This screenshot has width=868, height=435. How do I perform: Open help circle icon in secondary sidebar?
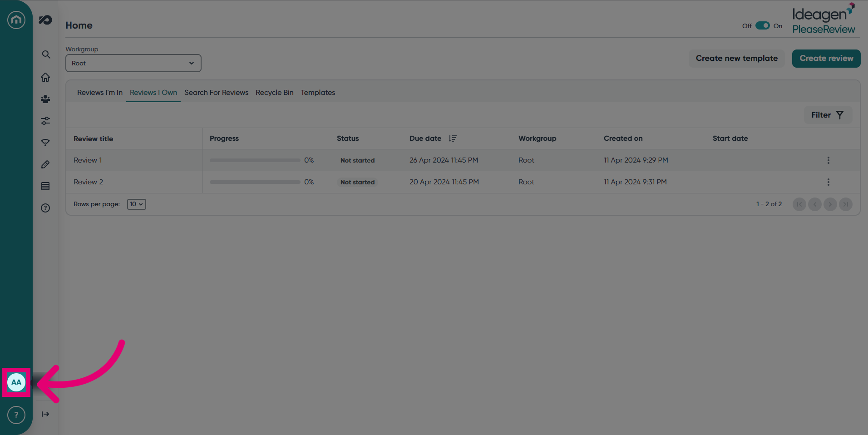pos(45,208)
